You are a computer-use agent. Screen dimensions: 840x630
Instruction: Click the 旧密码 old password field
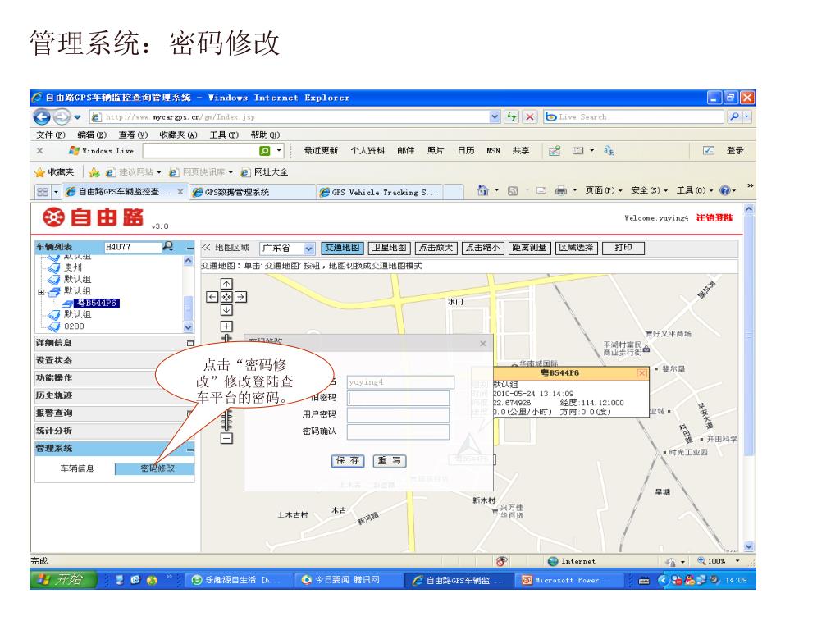(399, 398)
